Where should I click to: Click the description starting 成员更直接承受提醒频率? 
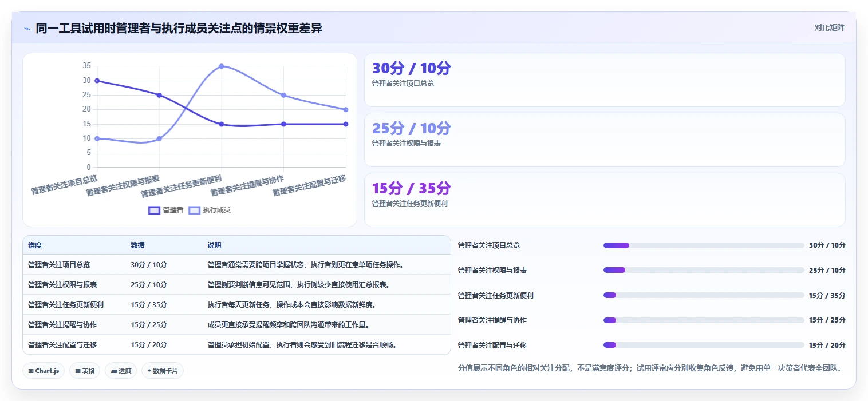click(288, 324)
